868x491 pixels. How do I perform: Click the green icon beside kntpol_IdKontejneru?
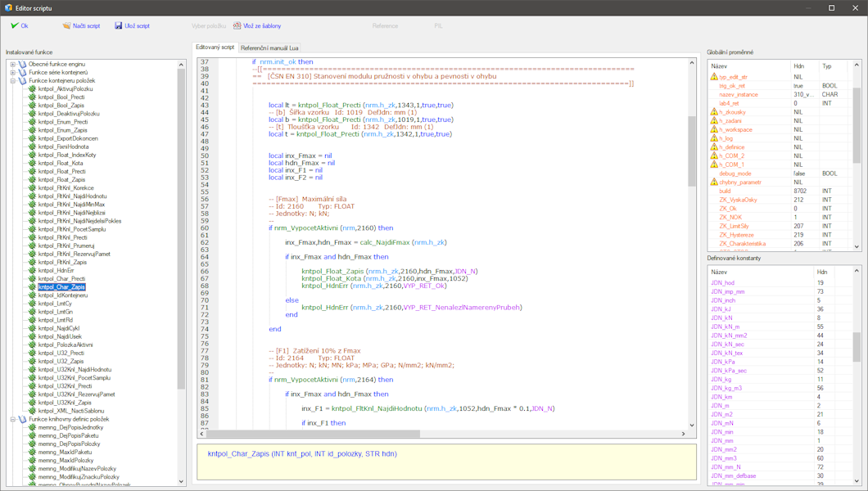pos(32,295)
